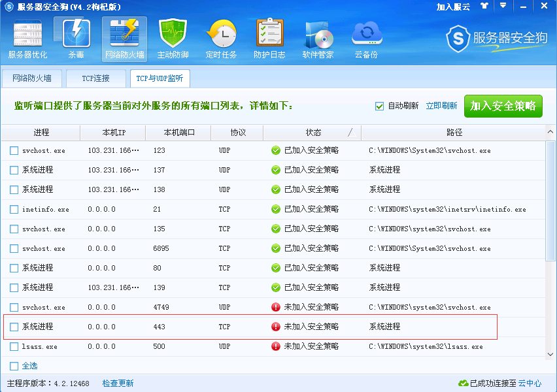Tick the checkbox for svchost.exe port 6895
This screenshot has height=392, width=557.
[14, 248]
